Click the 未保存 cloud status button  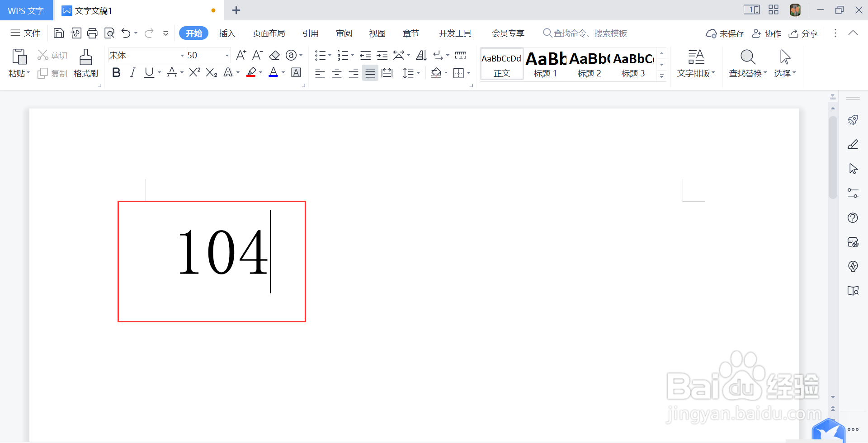click(x=725, y=33)
